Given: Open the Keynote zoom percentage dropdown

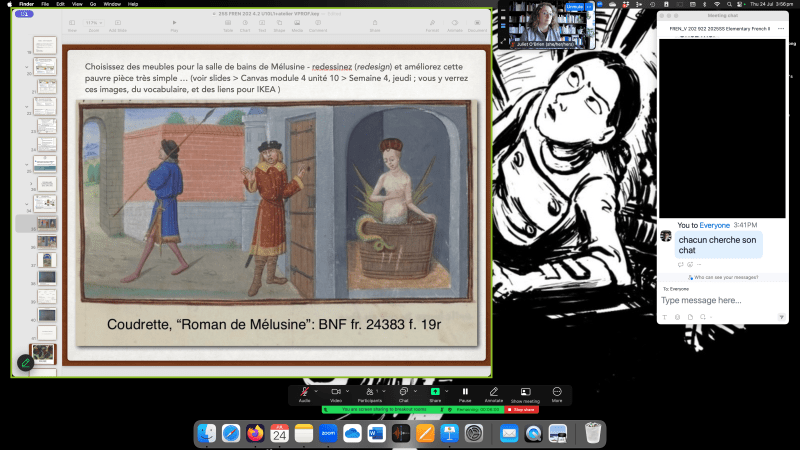Looking at the screenshot, I should click(x=92, y=22).
